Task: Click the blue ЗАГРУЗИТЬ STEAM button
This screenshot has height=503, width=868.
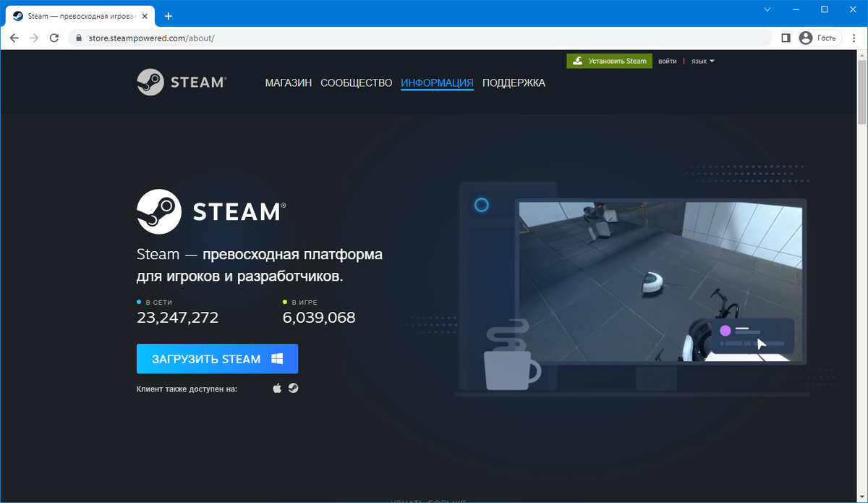Action: coord(217,358)
